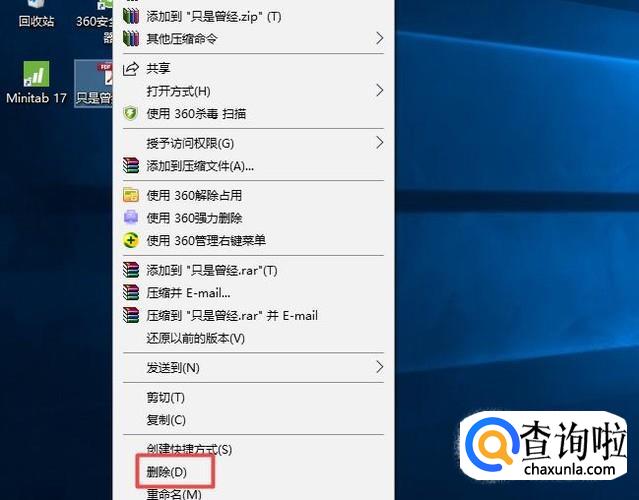Click the green plus 360管理右键菜单 icon
This screenshot has width=639, height=500.
[x=131, y=240]
